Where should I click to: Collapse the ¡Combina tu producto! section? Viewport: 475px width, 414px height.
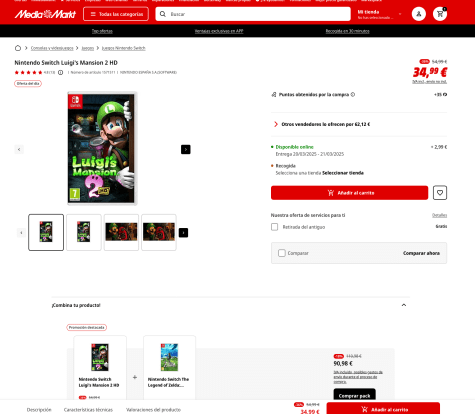click(x=404, y=305)
